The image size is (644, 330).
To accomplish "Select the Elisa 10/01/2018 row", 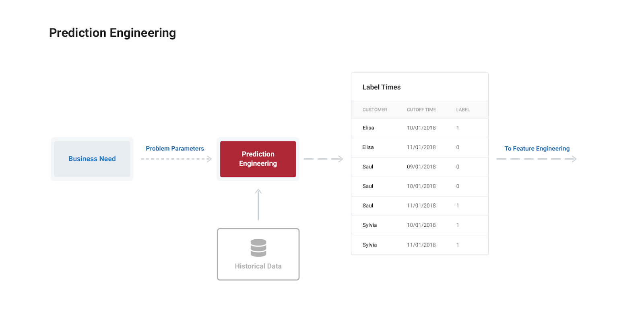I will pos(420,128).
